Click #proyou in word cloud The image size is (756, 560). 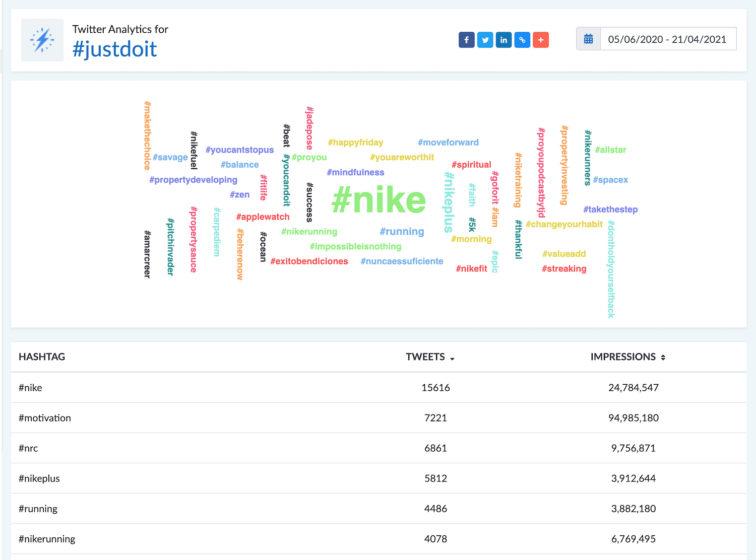click(x=309, y=157)
